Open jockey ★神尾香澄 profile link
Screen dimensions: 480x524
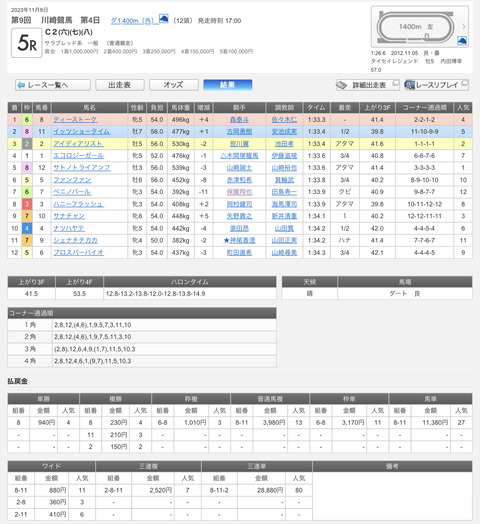(x=239, y=241)
